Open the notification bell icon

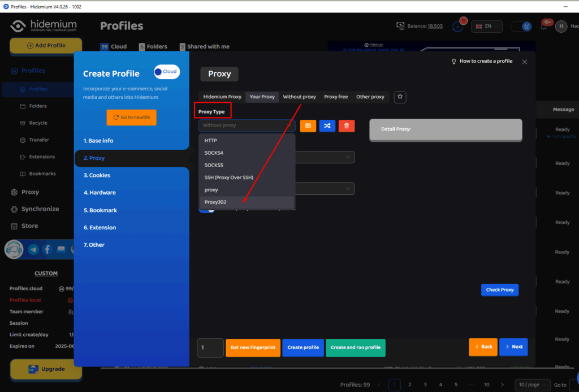tap(543, 27)
